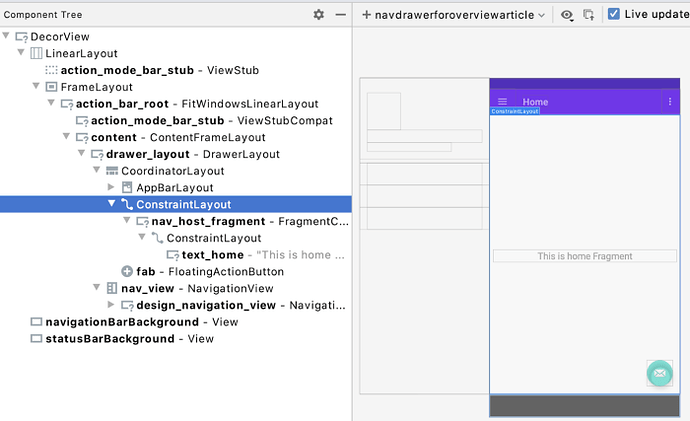
Task: Click the floating action button in preview
Action: 660,374
